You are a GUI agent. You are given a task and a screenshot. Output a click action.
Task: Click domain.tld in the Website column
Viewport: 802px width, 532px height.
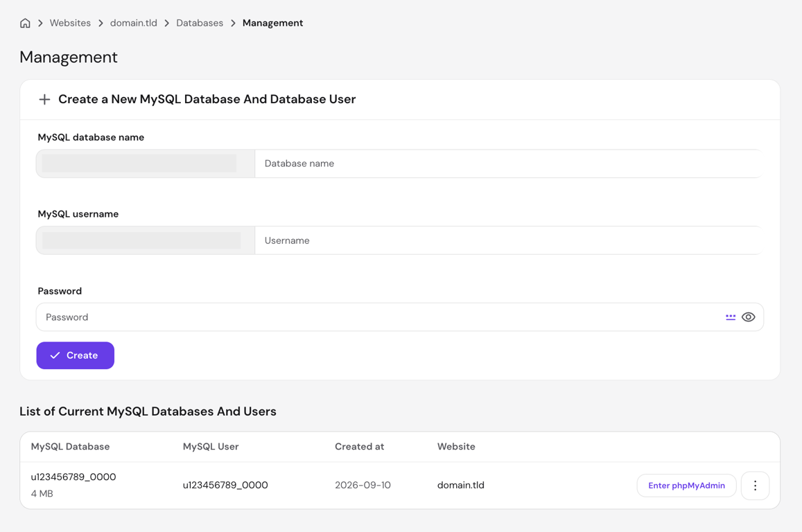[460, 485]
